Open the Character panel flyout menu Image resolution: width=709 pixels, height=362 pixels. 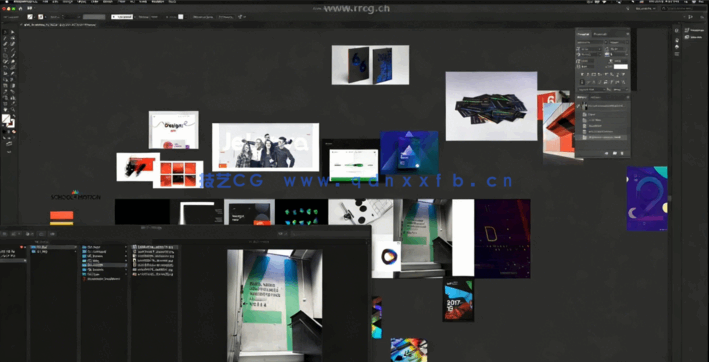click(628, 34)
